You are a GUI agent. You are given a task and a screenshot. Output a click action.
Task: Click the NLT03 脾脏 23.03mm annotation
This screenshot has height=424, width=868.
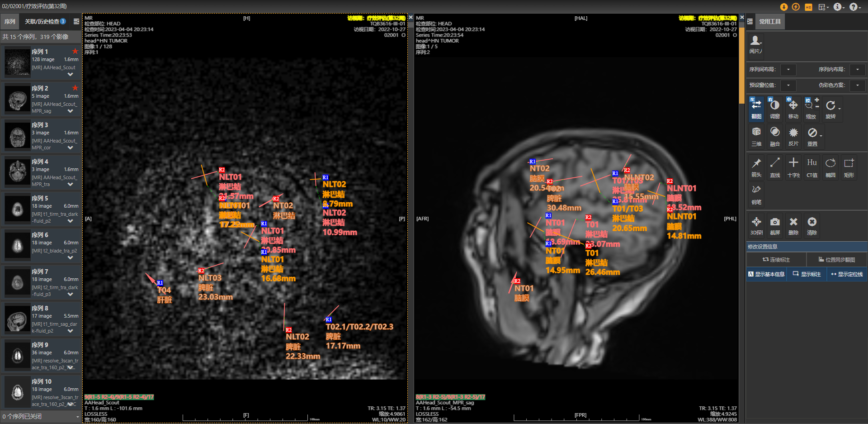click(x=215, y=287)
